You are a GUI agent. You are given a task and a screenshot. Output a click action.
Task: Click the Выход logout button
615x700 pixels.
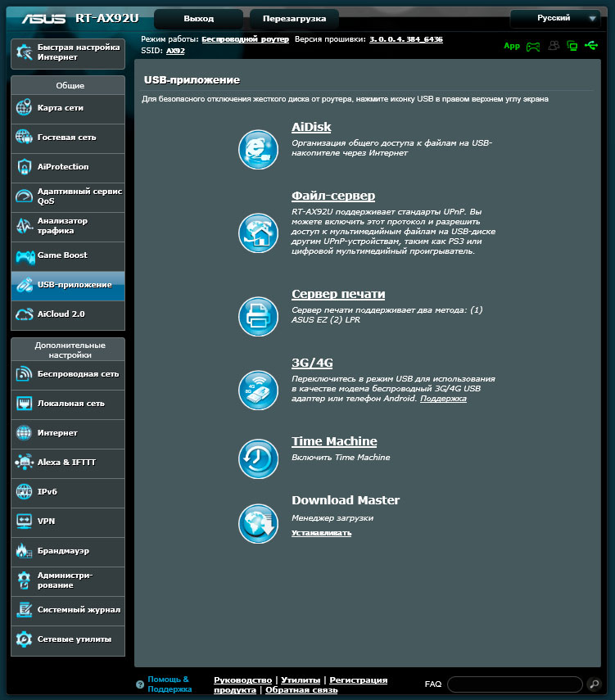[199, 19]
